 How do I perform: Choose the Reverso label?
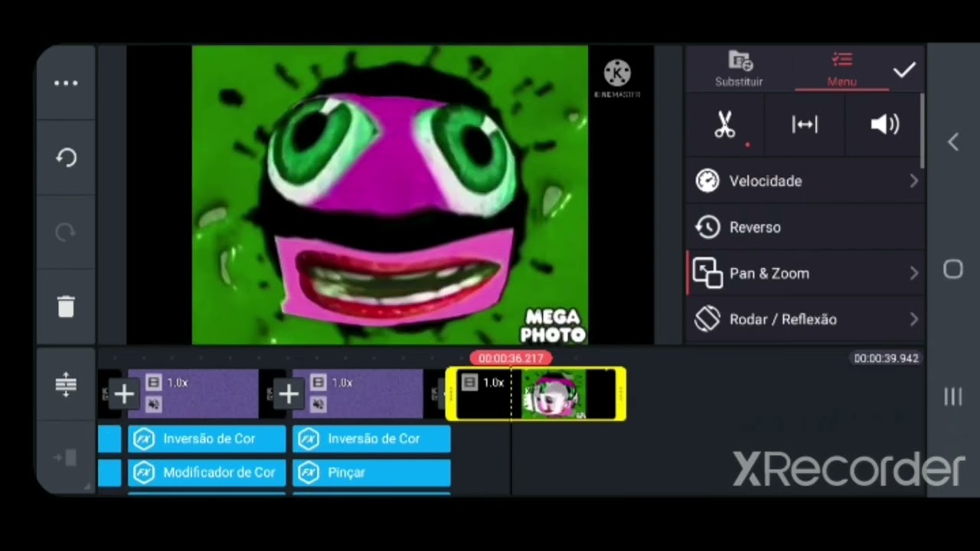pos(755,227)
